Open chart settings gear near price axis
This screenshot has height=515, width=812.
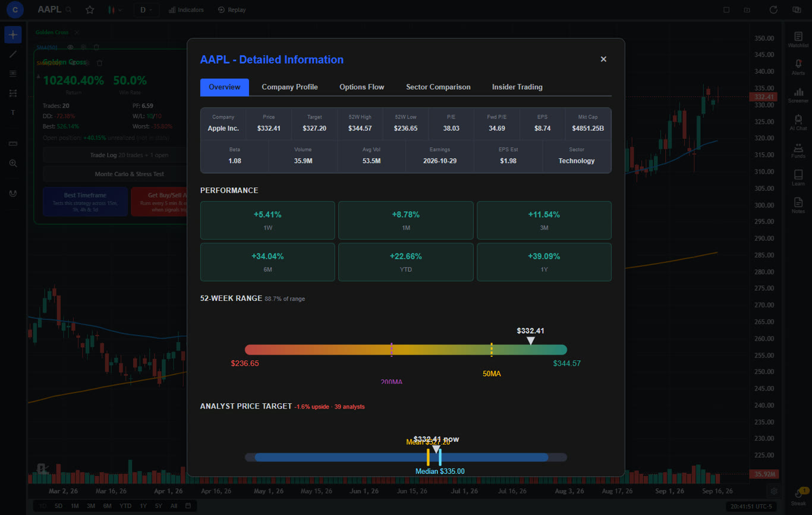(x=774, y=491)
